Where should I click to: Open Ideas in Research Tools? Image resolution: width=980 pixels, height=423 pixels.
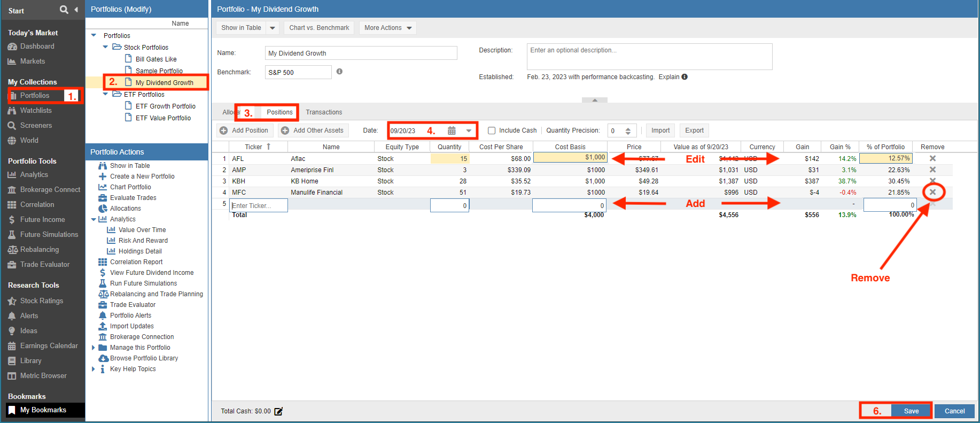pyautogui.click(x=28, y=331)
